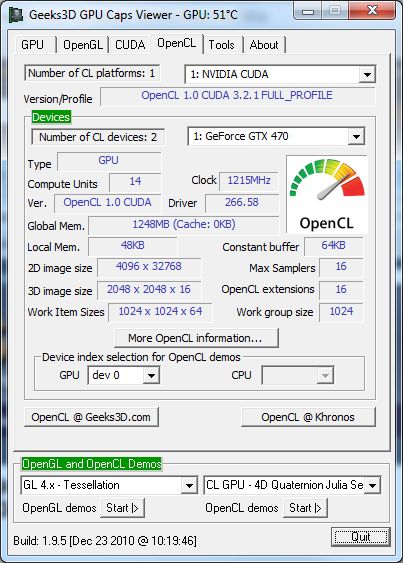Click the Build 1.9.5 status text
The image size is (403, 563).
(x=105, y=541)
